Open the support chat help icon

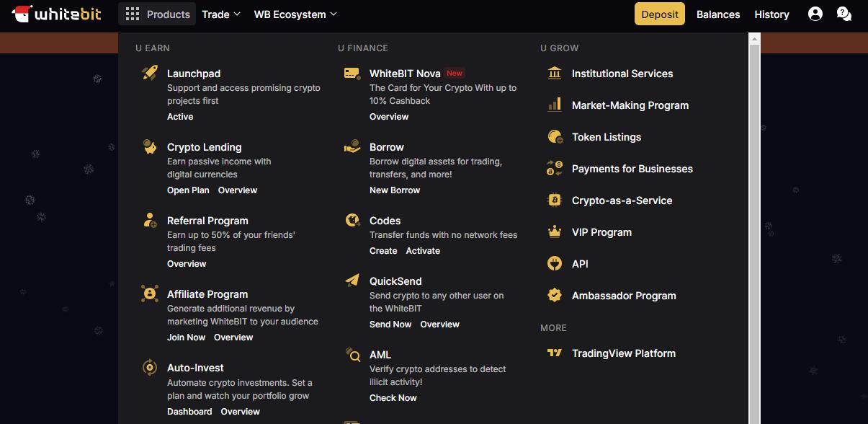tap(844, 14)
